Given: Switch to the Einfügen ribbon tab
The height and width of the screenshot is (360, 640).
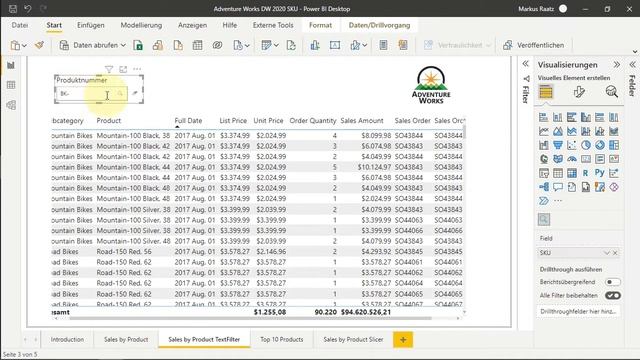Looking at the screenshot, I should (91, 25).
